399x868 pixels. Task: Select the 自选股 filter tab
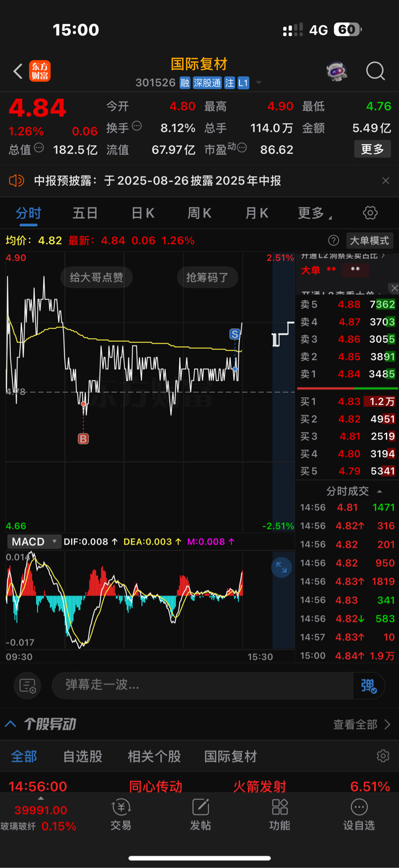83,756
